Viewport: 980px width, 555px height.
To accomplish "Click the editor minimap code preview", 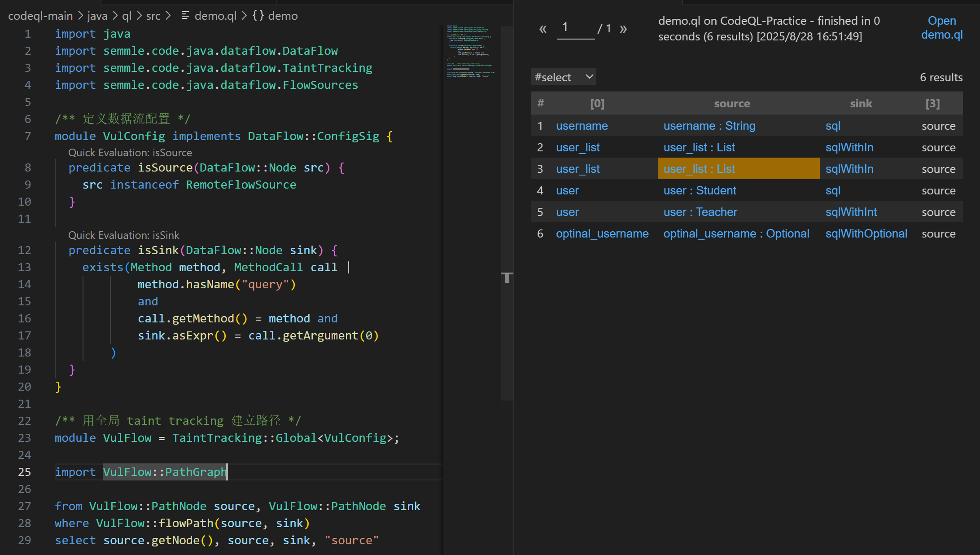I will click(470, 52).
